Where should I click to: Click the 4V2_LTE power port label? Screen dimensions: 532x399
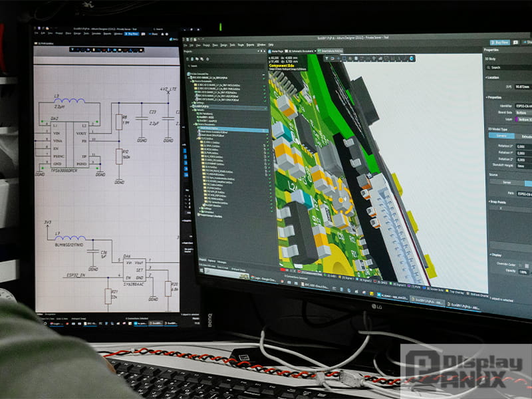click(168, 89)
